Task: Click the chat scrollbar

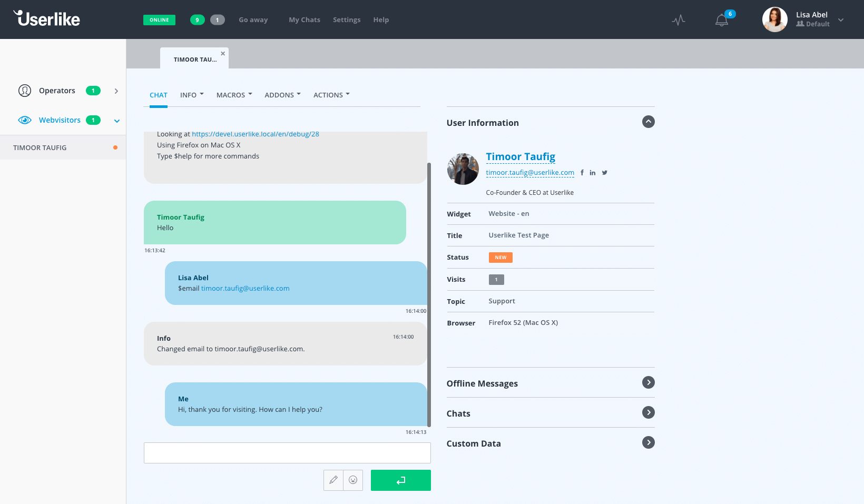Action: pos(429,295)
